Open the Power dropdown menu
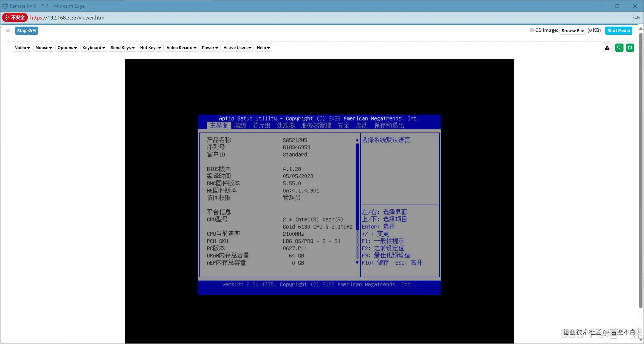Screen dimensions: 644x344 pos(210,48)
